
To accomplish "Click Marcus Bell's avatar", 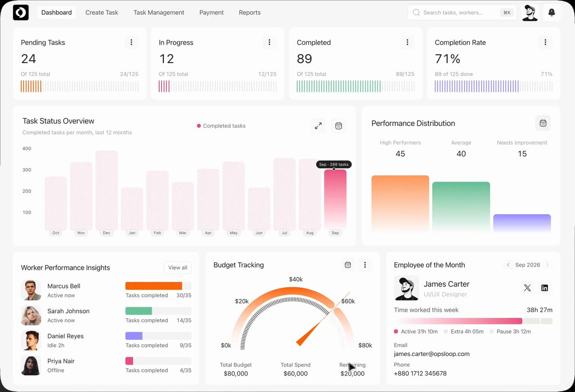I will 31,290.
